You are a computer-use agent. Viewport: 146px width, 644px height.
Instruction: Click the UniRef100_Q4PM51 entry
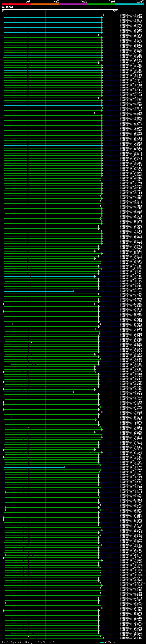coord(131,407)
